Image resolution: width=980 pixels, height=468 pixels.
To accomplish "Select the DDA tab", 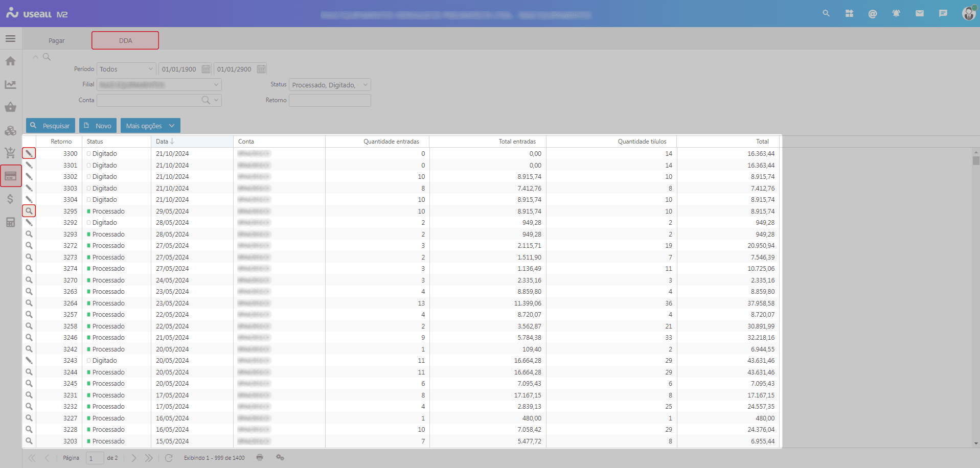I will 125,41.
